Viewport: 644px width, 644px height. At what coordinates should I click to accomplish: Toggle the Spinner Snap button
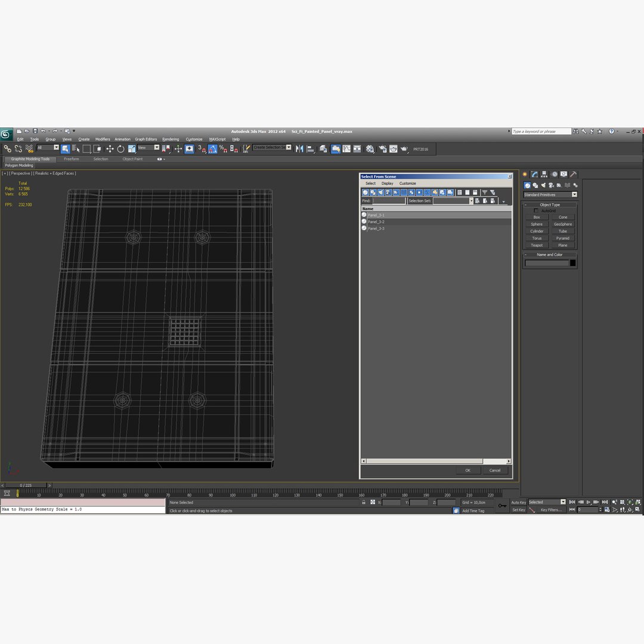(234, 148)
